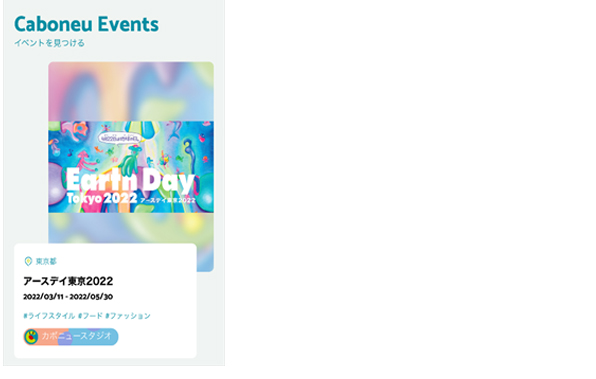Open the Caboneu Events heading
Viewport: 596px width, 379px height.
tap(86, 24)
